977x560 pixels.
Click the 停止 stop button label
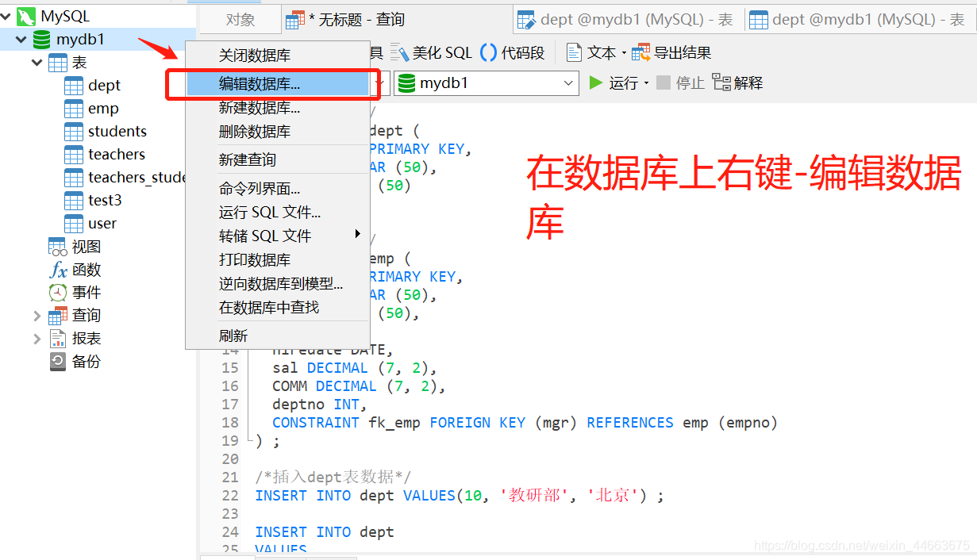(x=690, y=83)
